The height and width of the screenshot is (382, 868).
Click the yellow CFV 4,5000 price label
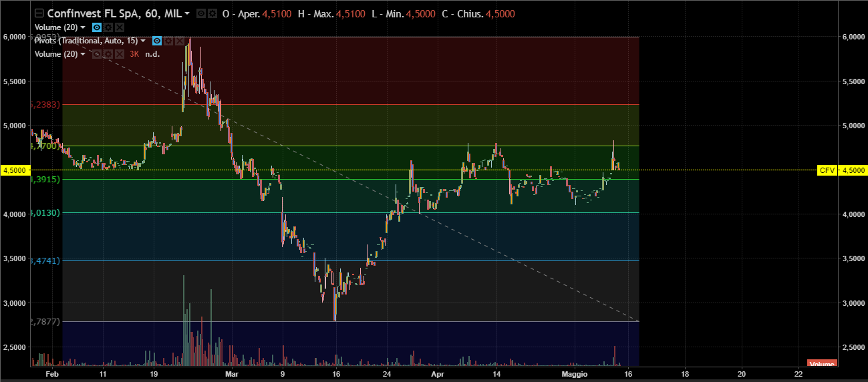click(841, 170)
